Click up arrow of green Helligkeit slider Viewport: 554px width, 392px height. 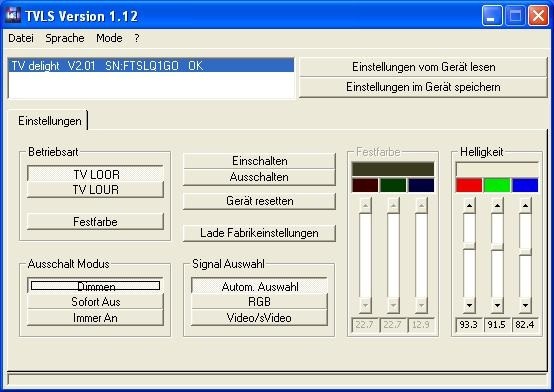click(x=497, y=206)
